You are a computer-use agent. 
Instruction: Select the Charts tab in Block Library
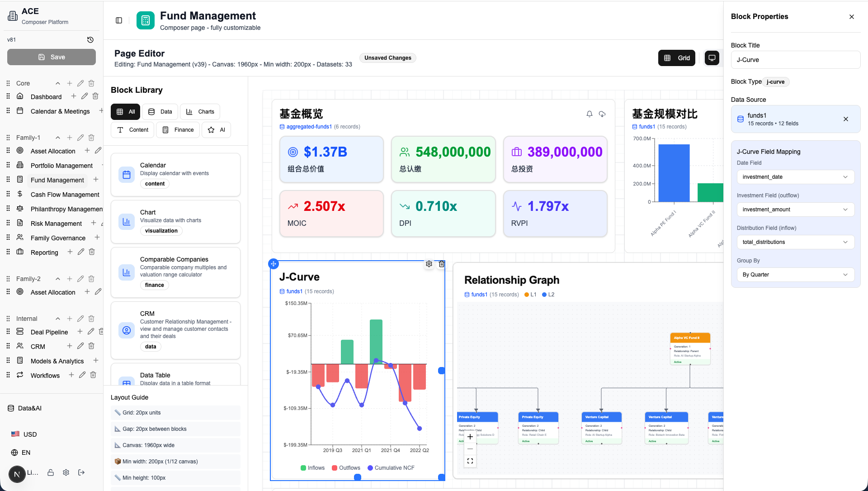(x=200, y=112)
